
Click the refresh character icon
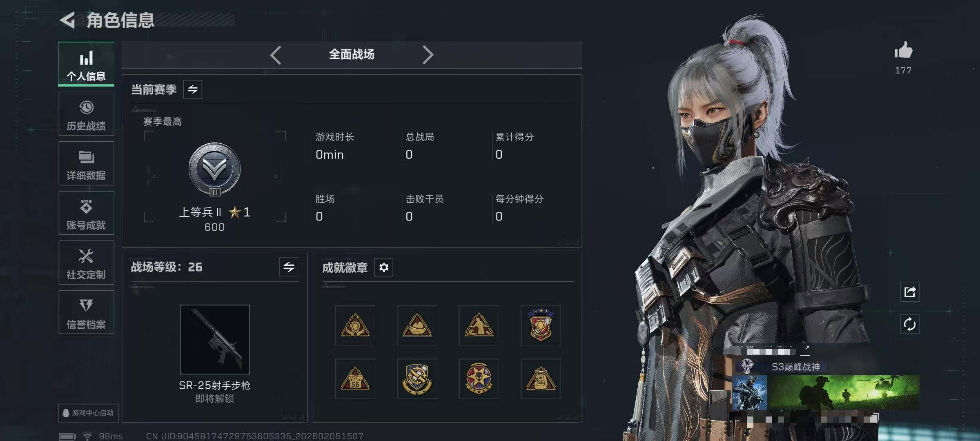pyautogui.click(x=910, y=325)
